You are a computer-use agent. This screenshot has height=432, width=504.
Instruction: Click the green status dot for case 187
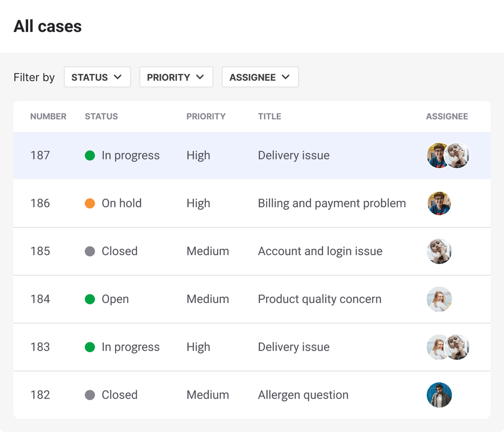90,156
